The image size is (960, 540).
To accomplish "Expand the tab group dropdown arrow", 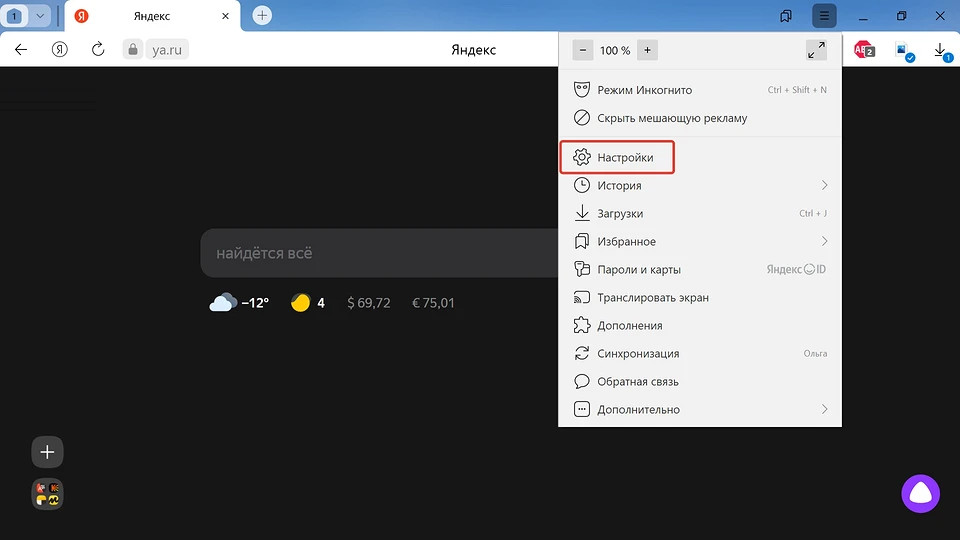I will [40, 16].
